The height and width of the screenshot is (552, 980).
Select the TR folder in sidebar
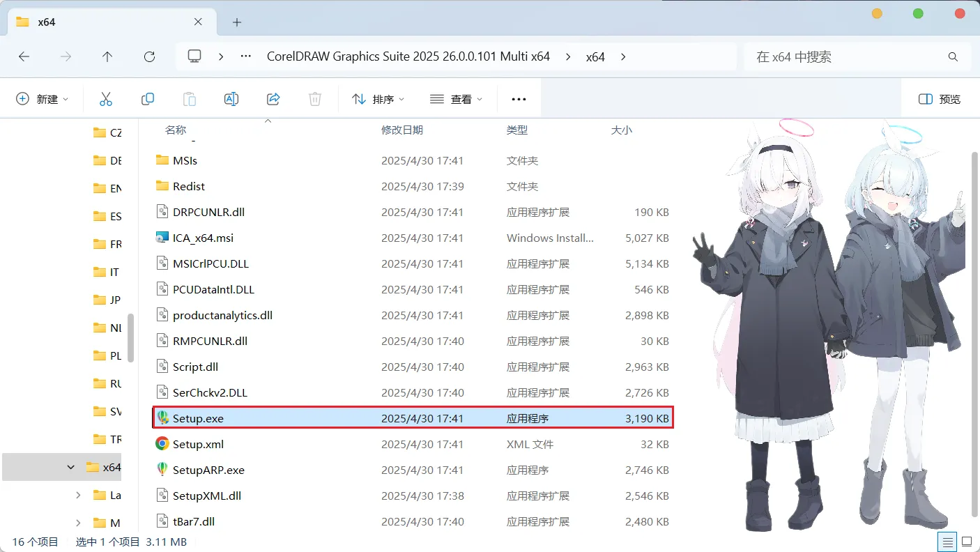(107, 439)
